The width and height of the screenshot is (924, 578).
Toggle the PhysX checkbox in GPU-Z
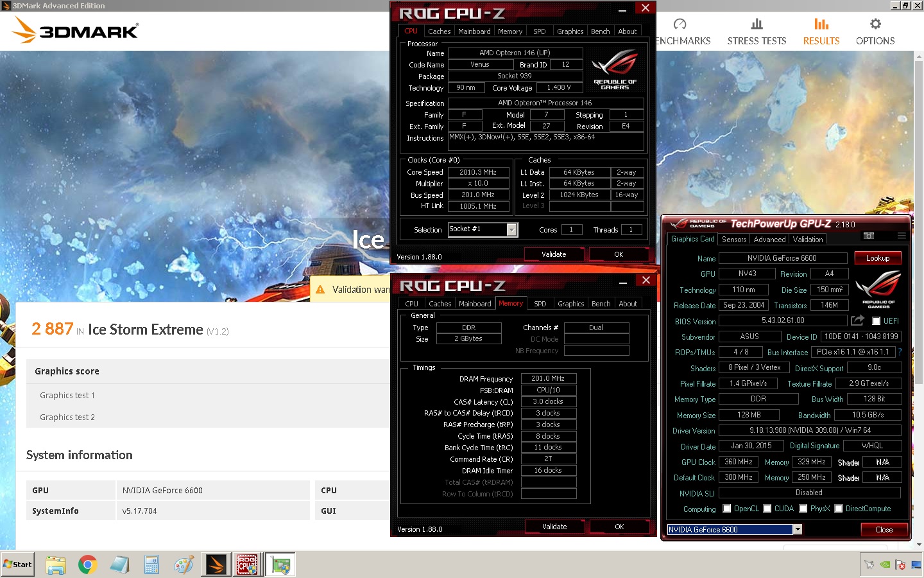(x=803, y=509)
